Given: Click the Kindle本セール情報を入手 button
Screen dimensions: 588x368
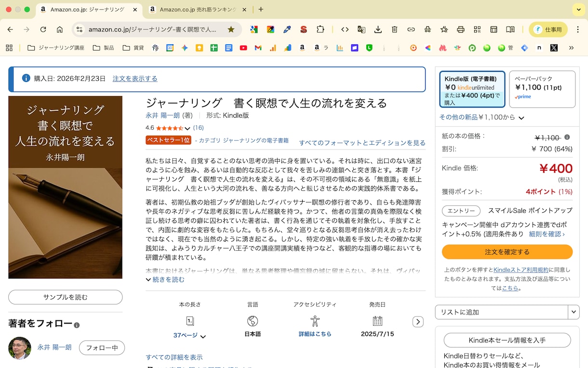Looking at the screenshot, I should [x=507, y=340].
